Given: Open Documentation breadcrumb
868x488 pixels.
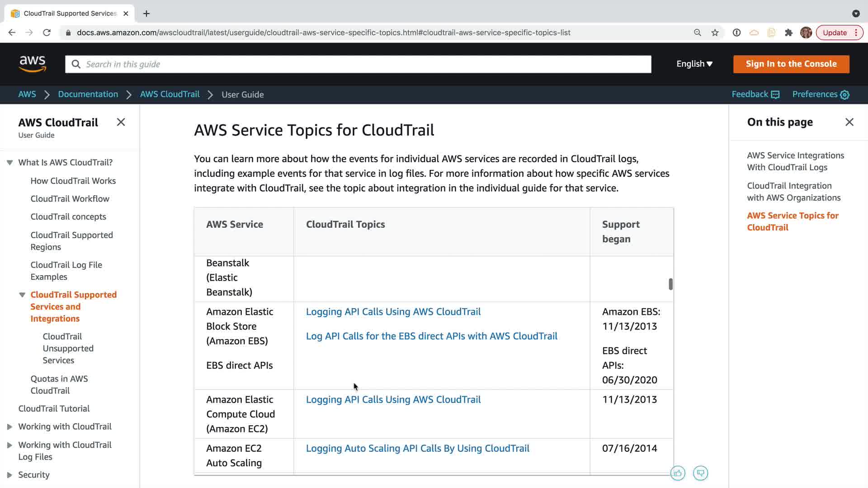Looking at the screenshot, I should [88, 94].
